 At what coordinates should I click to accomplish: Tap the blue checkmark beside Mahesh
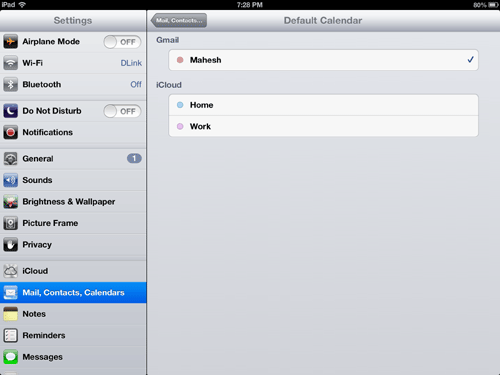coord(470,60)
